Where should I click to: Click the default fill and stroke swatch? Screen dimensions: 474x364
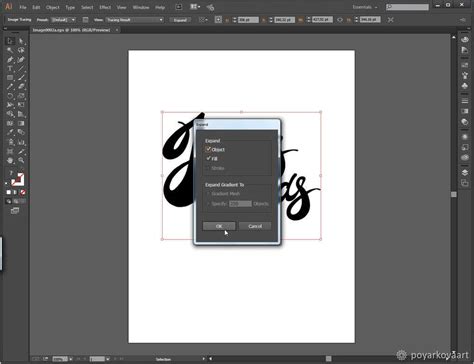tap(6, 183)
